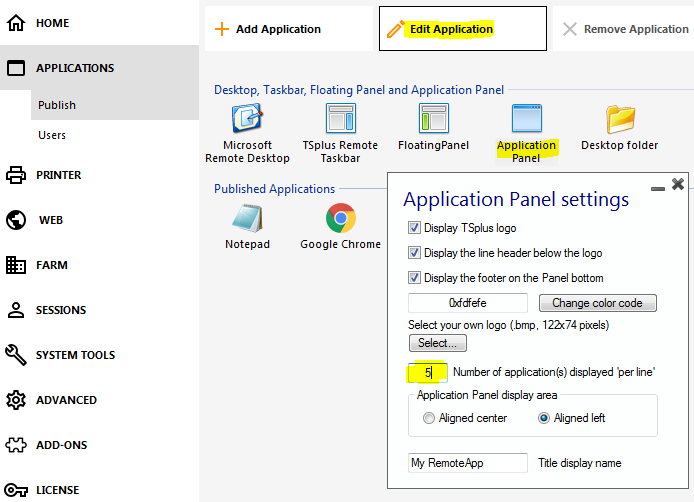The image size is (694, 502).
Task: Toggle Display the footer checkbox
Action: point(415,278)
